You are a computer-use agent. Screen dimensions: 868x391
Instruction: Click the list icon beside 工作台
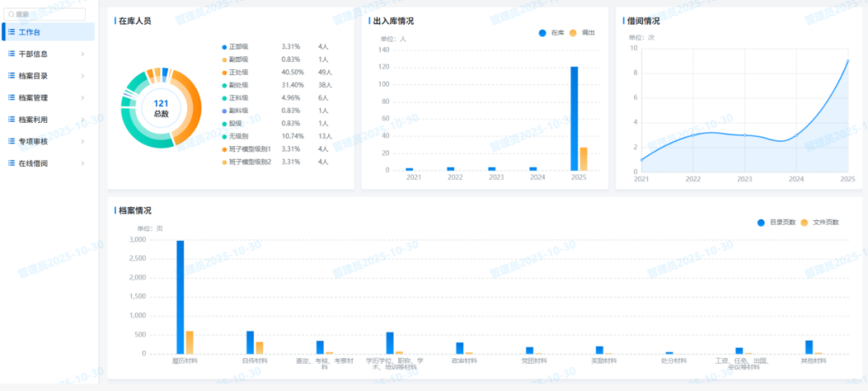click(x=11, y=32)
